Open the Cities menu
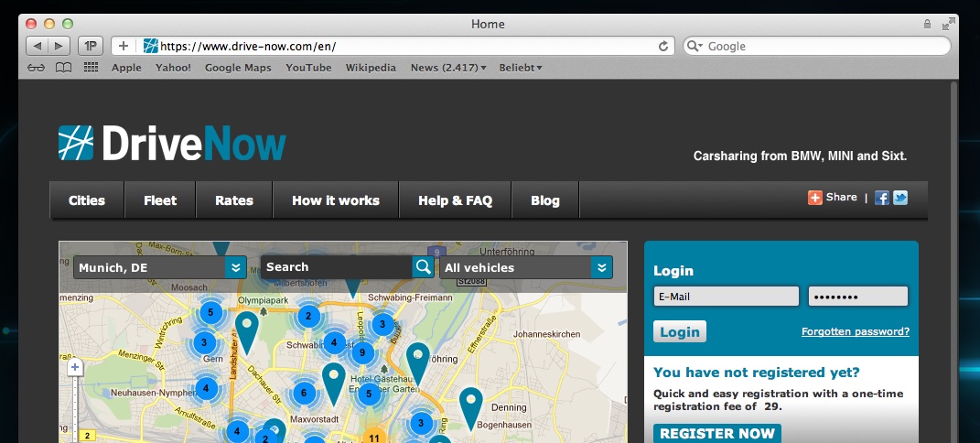This screenshot has width=980, height=443. tap(87, 200)
